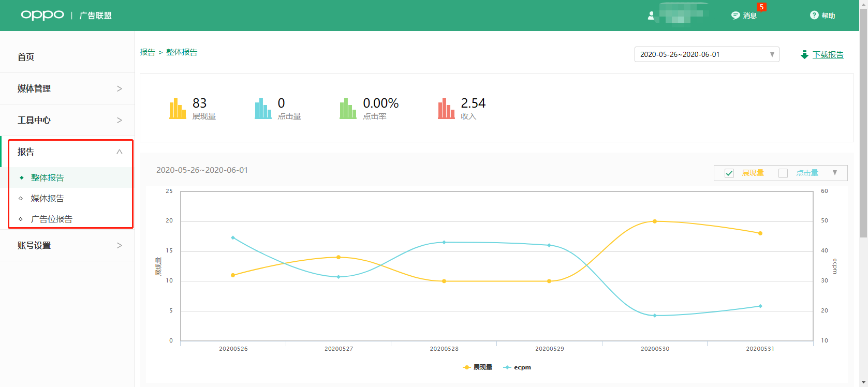This screenshot has height=387, width=868.
Task: Toggle the ecpm legend series
Action: pos(517,367)
